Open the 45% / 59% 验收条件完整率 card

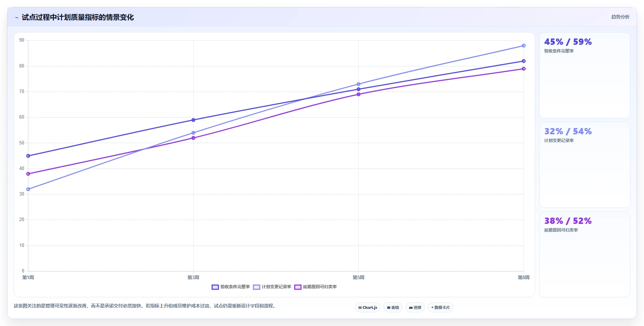point(584,75)
